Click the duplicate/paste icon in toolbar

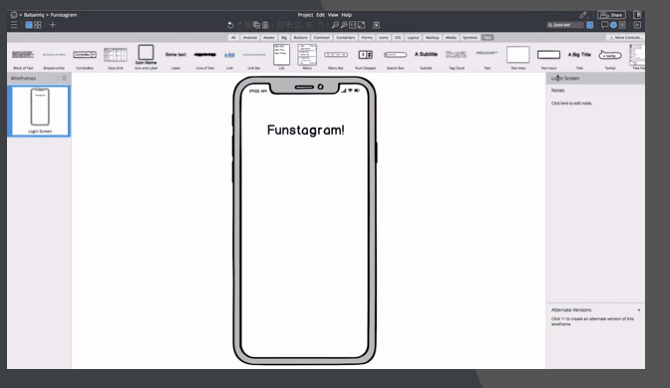pos(256,25)
